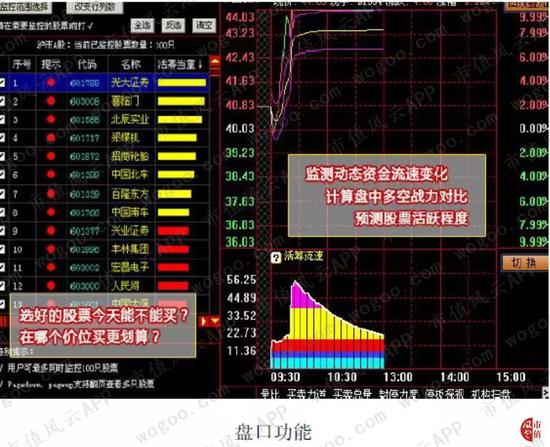
Task: Toggle checkbox for row 1 光大证券
Action: click(x=2, y=83)
